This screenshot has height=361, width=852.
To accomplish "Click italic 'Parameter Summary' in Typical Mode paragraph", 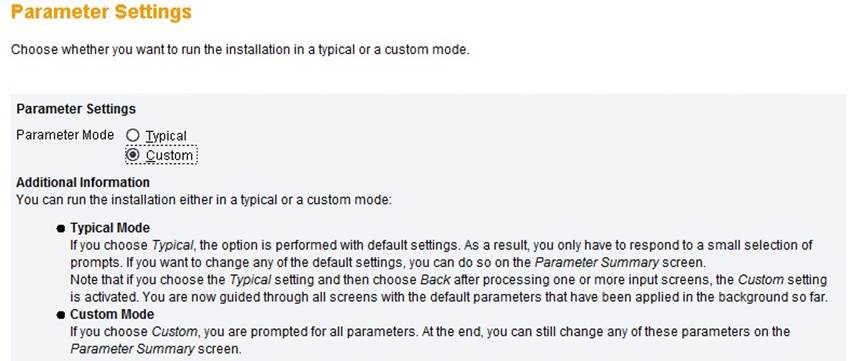I will [x=597, y=263].
